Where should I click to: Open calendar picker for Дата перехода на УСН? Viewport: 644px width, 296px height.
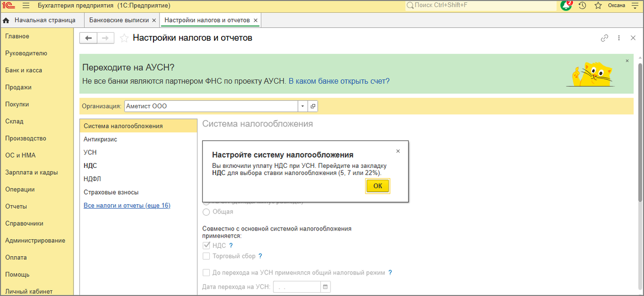pyautogui.click(x=325, y=287)
